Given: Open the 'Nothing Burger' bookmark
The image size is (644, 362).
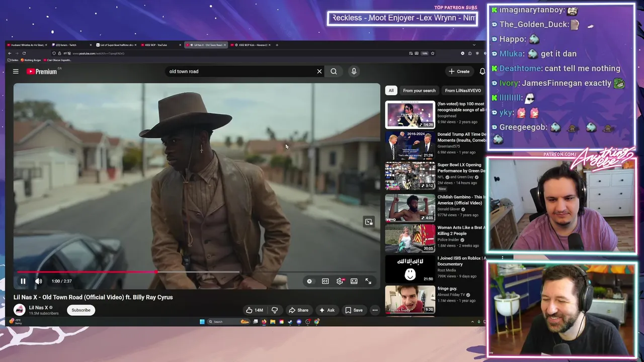Looking at the screenshot, I should click(x=31, y=60).
